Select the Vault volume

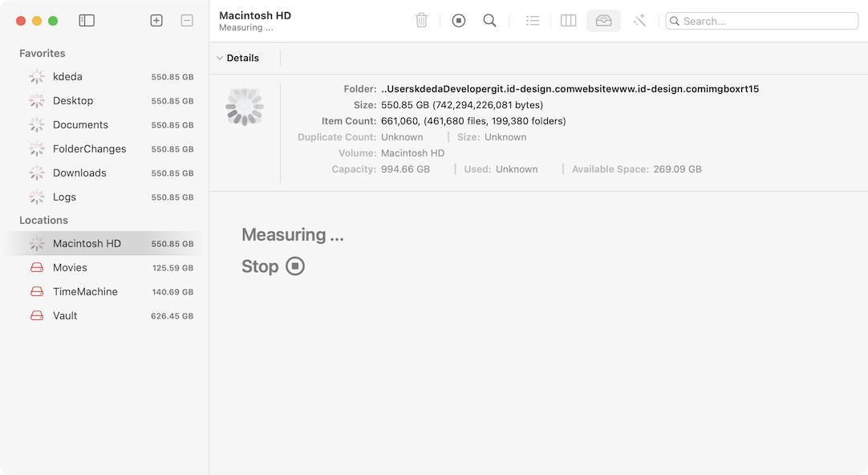coord(65,315)
